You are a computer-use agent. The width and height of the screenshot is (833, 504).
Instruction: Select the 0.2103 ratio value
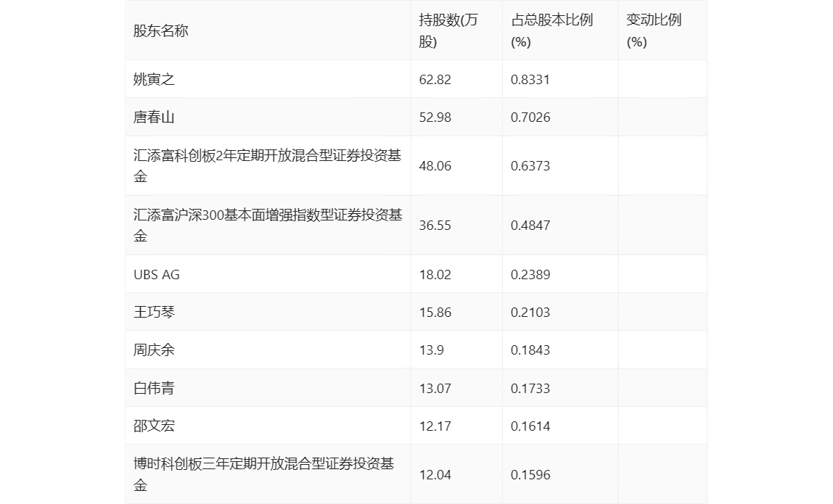530,313
